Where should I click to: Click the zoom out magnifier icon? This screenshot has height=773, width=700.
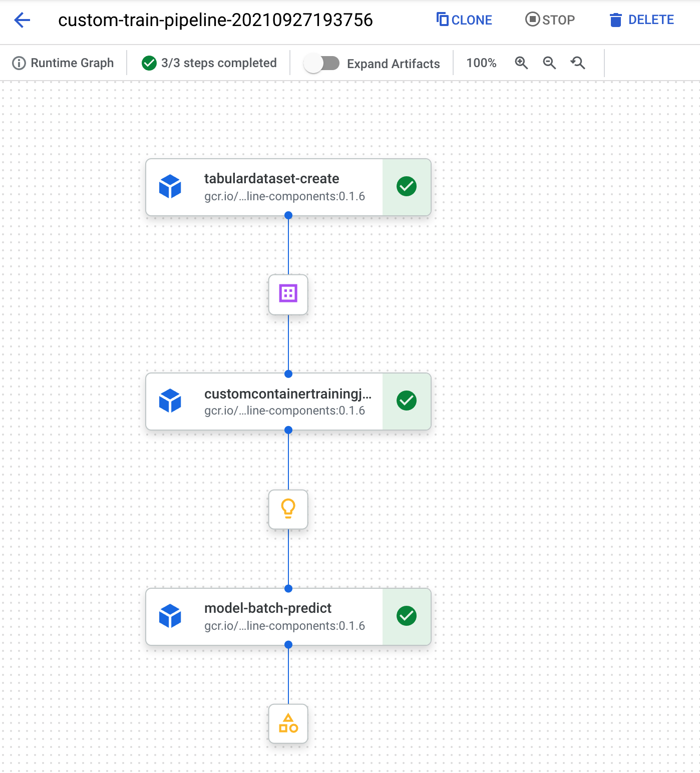tap(549, 63)
